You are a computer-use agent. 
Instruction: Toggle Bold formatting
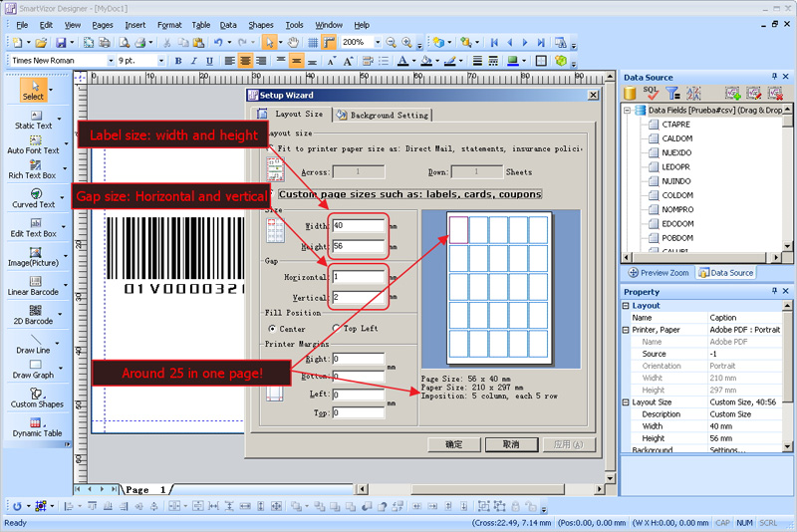tap(178, 61)
